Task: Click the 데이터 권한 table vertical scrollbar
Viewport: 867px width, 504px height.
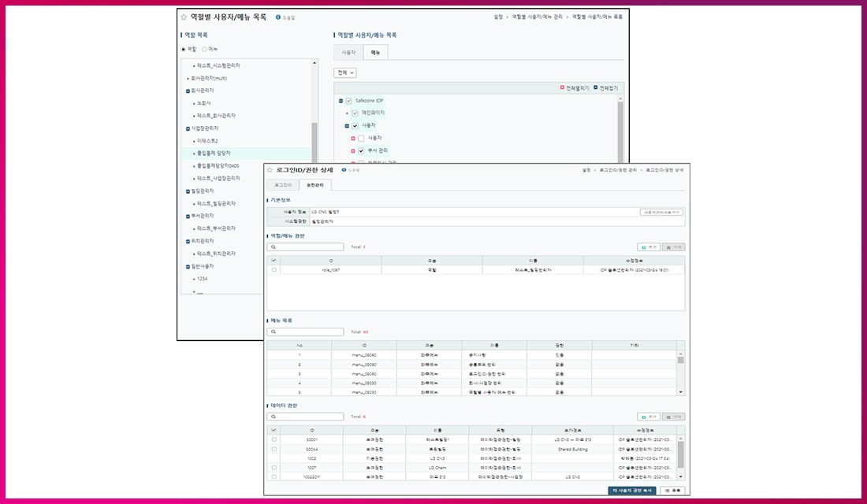Action: coord(681,455)
